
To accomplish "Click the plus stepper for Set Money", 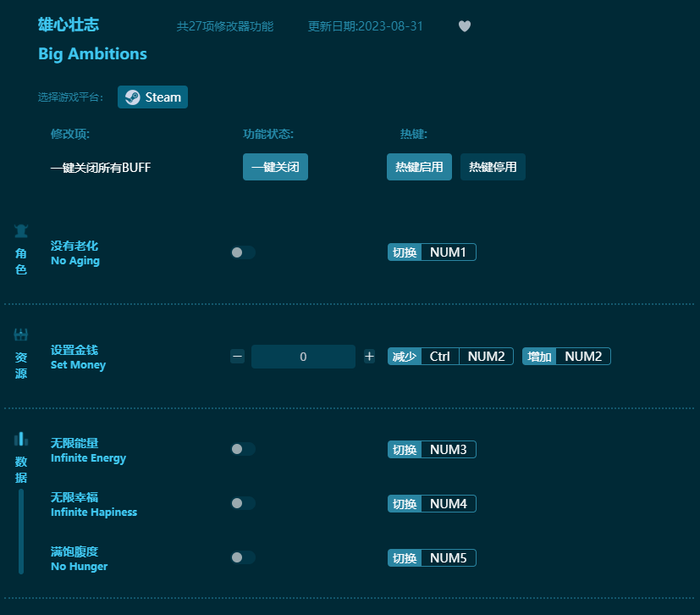I will tap(369, 356).
